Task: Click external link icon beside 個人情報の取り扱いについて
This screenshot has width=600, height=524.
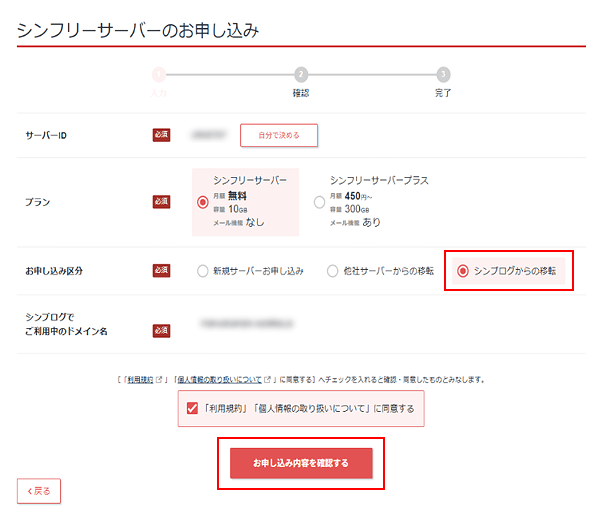Action: tap(267, 379)
